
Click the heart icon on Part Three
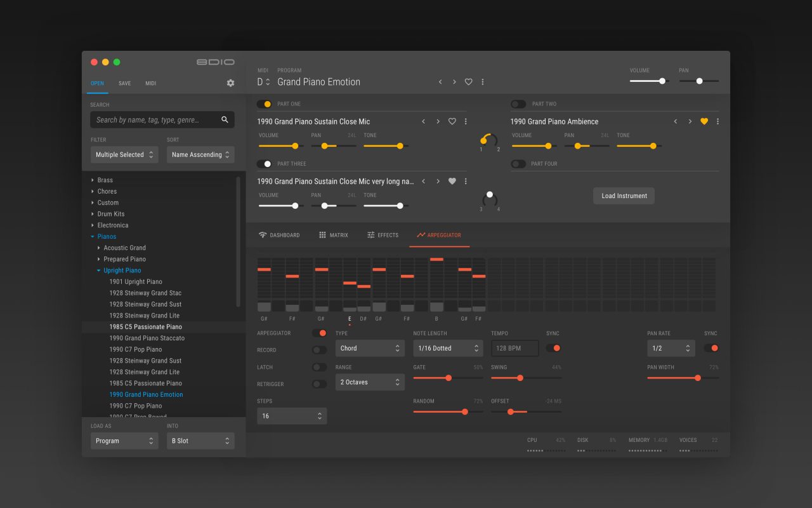pyautogui.click(x=452, y=182)
